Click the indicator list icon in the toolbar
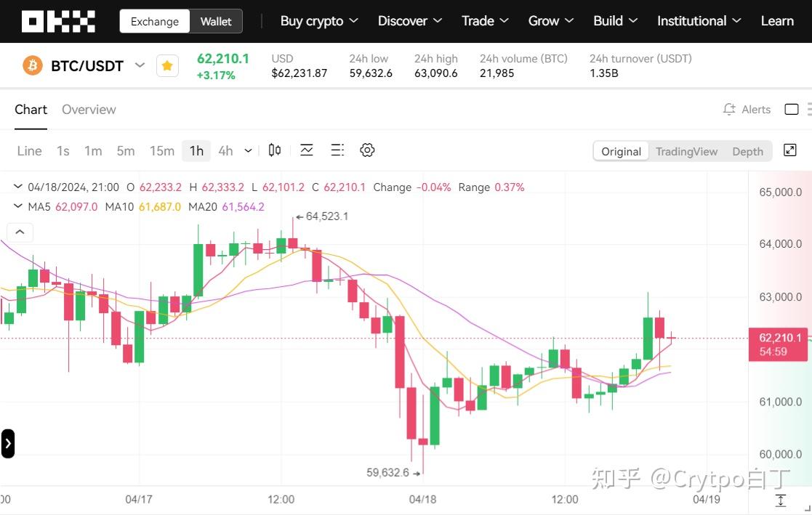The width and height of the screenshot is (812, 515). coord(337,150)
